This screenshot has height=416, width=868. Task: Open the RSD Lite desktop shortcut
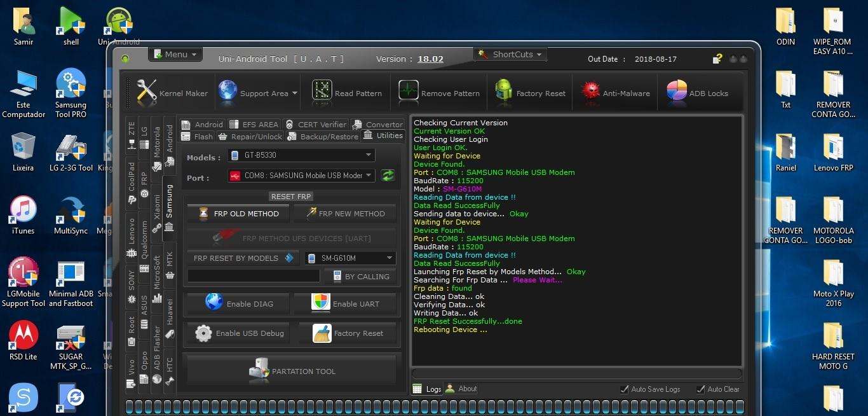23,341
